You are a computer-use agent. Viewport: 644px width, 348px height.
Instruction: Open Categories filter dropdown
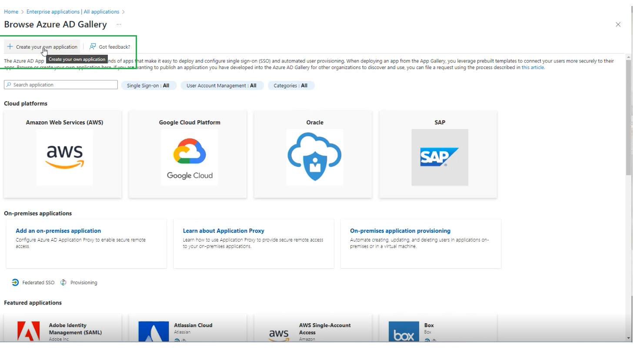point(291,86)
